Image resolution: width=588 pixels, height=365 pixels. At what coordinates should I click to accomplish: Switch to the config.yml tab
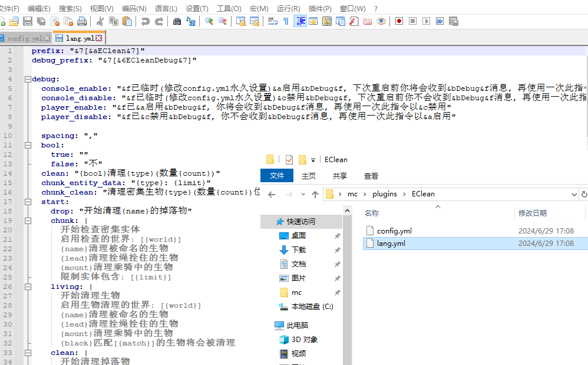pos(25,38)
